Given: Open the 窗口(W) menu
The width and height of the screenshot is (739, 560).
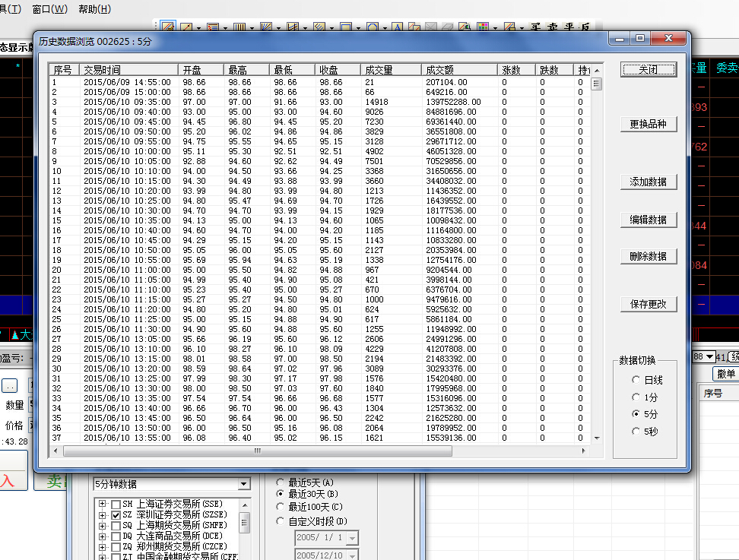Looking at the screenshot, I should click(49, 9).
